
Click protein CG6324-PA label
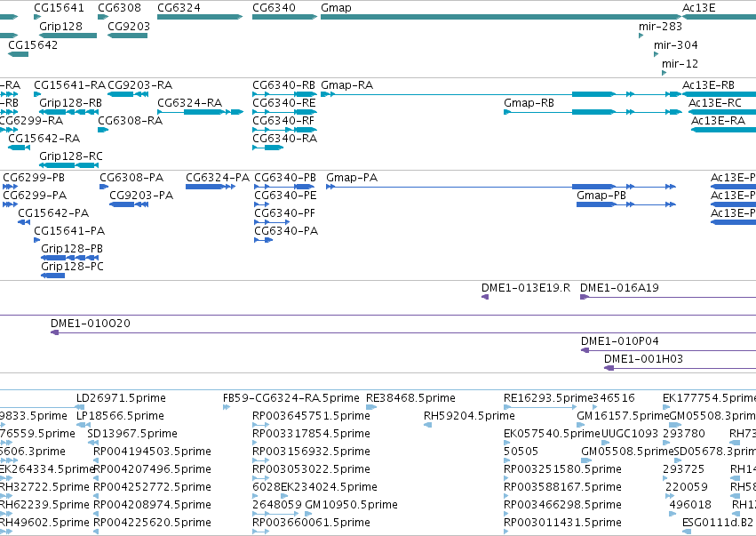click(218, 178)
